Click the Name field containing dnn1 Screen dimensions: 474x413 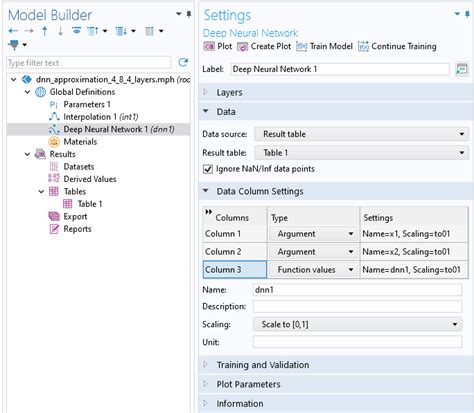(357, 290)
